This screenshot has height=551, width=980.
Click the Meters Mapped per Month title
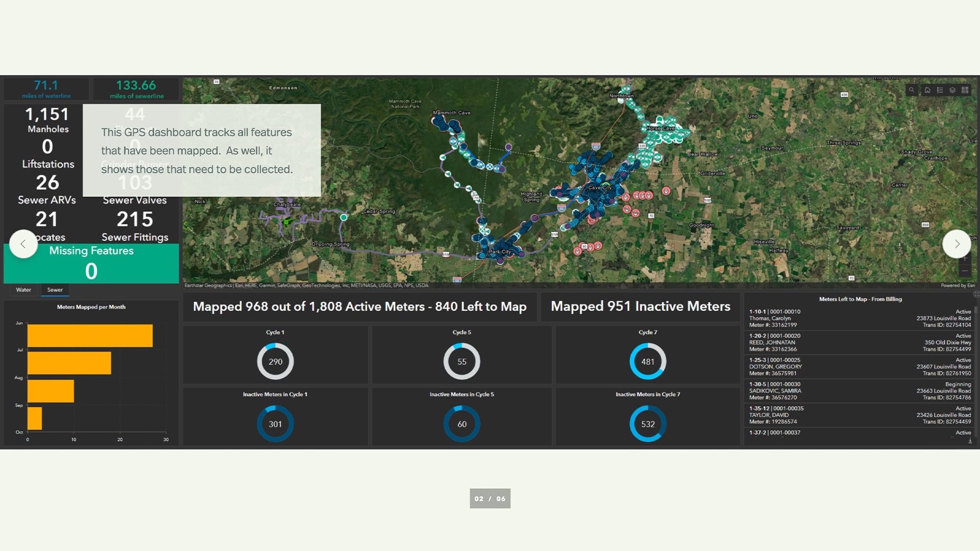[91, 307]
